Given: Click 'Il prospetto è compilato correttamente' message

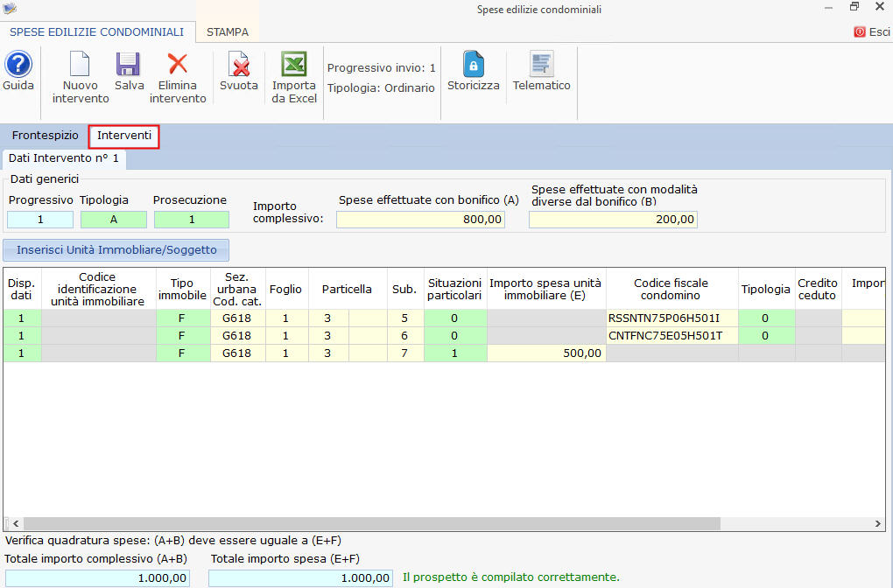Looking at the screenshot, I should click(x=511, y=577).
